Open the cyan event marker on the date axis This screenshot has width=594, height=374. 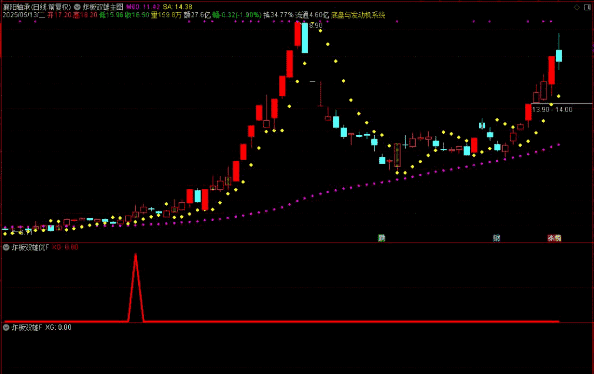click(x=496, y=238)
